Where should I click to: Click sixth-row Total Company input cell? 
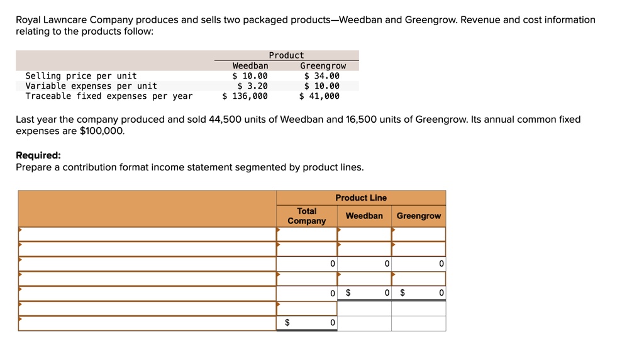click(x=307, y=308)
